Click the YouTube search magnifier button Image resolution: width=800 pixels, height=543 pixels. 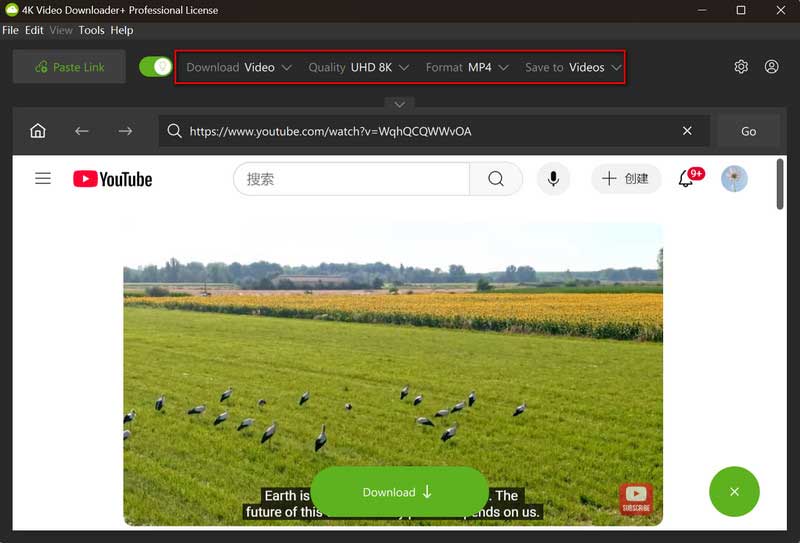coord(495,179)
